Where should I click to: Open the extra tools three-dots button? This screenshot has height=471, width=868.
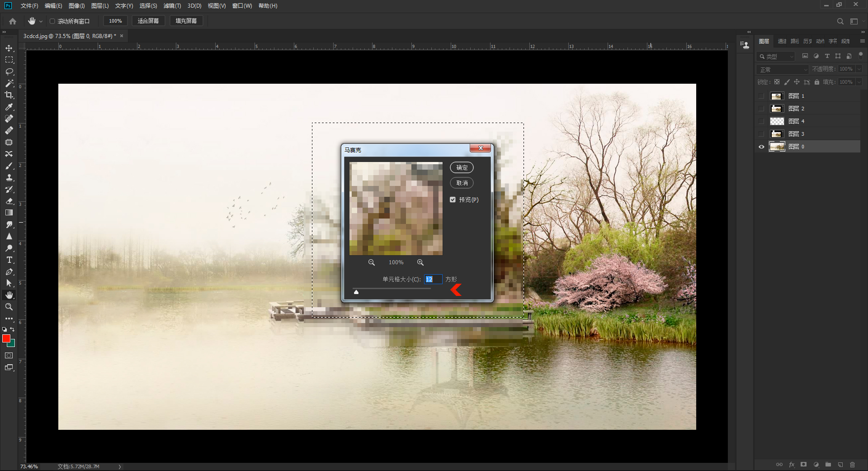(9, 319)
